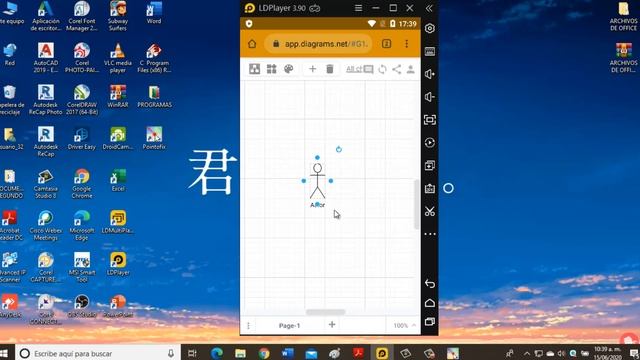Open the diagrams.net shapes panel icon

click(254, 69)
